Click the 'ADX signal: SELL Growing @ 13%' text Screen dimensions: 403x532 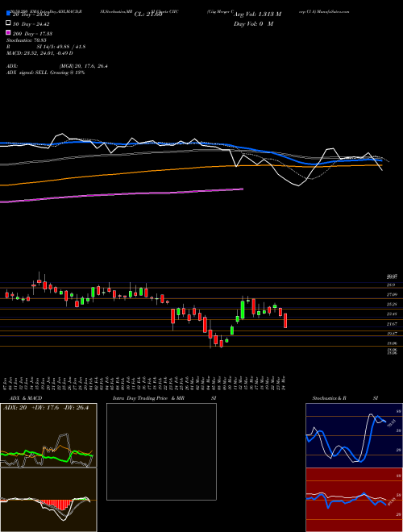(x=45, y=73)
